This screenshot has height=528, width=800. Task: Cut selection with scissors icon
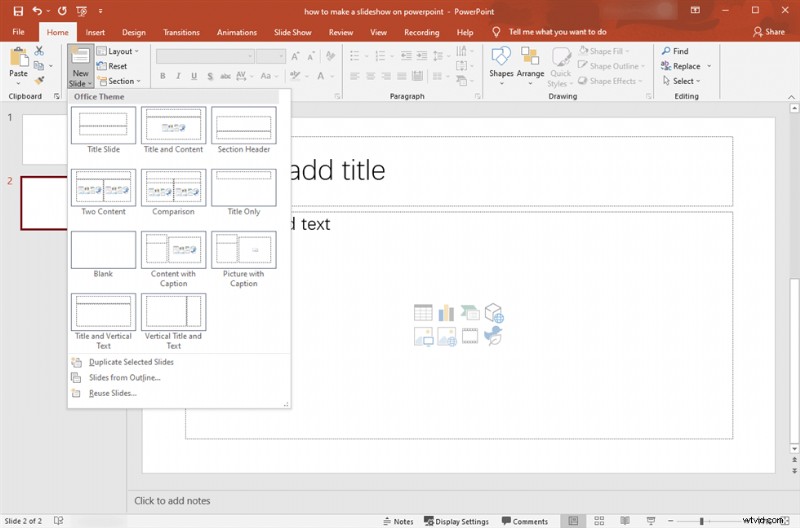[x=39, y=51]
